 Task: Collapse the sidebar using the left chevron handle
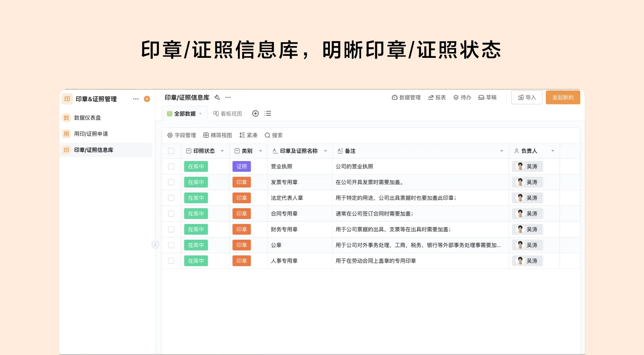(x=155, y=245)
